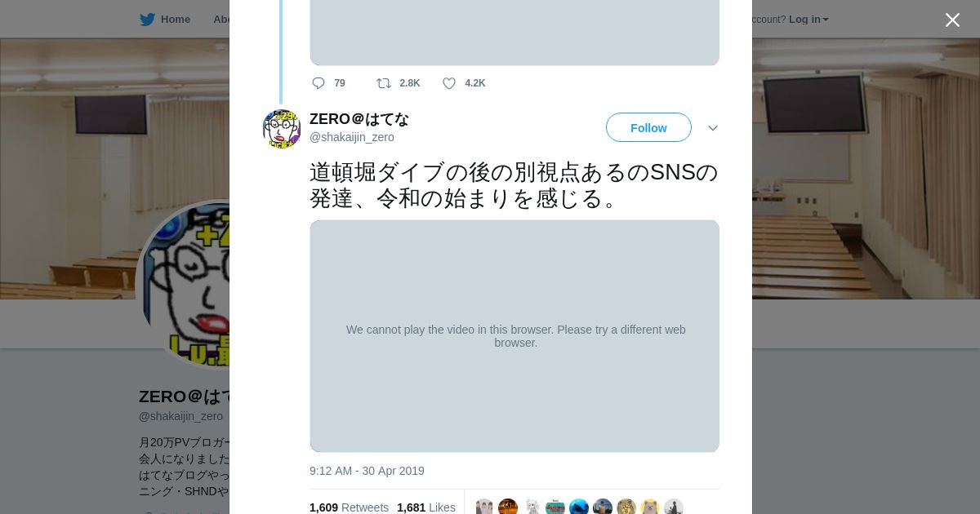Click the retweet icon showing 2.8K
980x514 pixels.
point(384,83)
